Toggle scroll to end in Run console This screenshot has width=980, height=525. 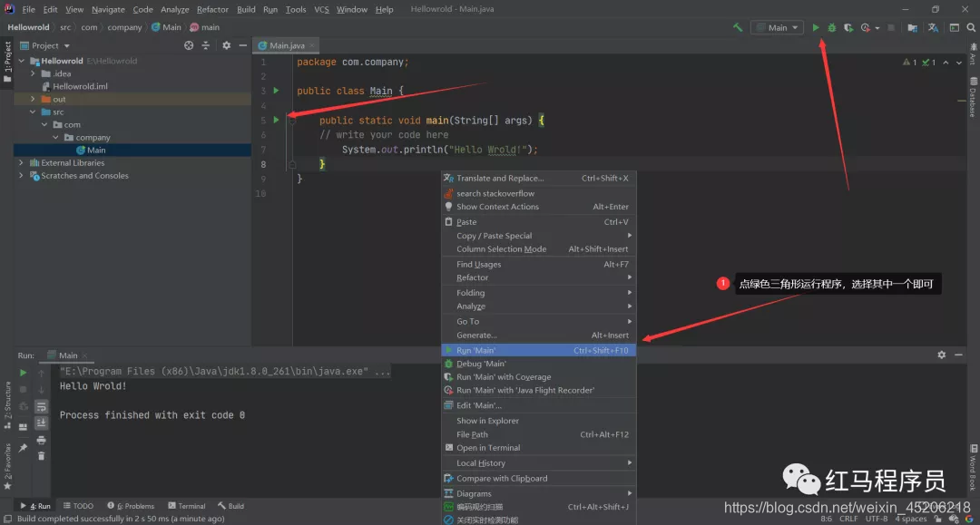[x=41, y=423]
